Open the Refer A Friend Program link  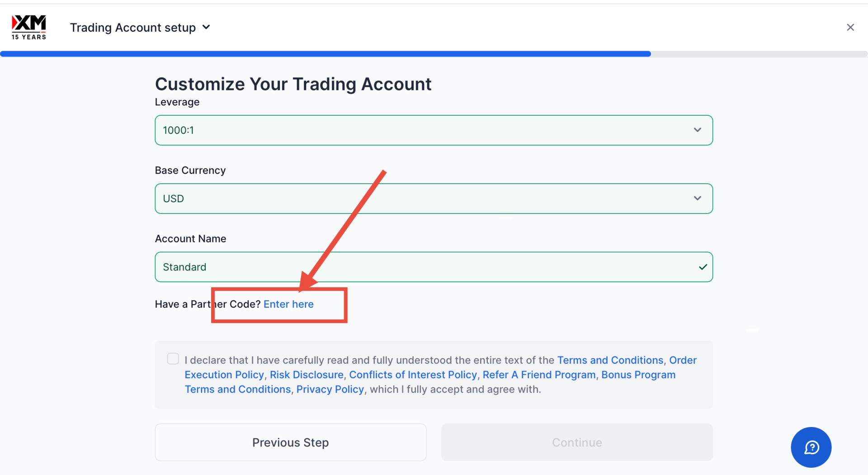(539, 375)
